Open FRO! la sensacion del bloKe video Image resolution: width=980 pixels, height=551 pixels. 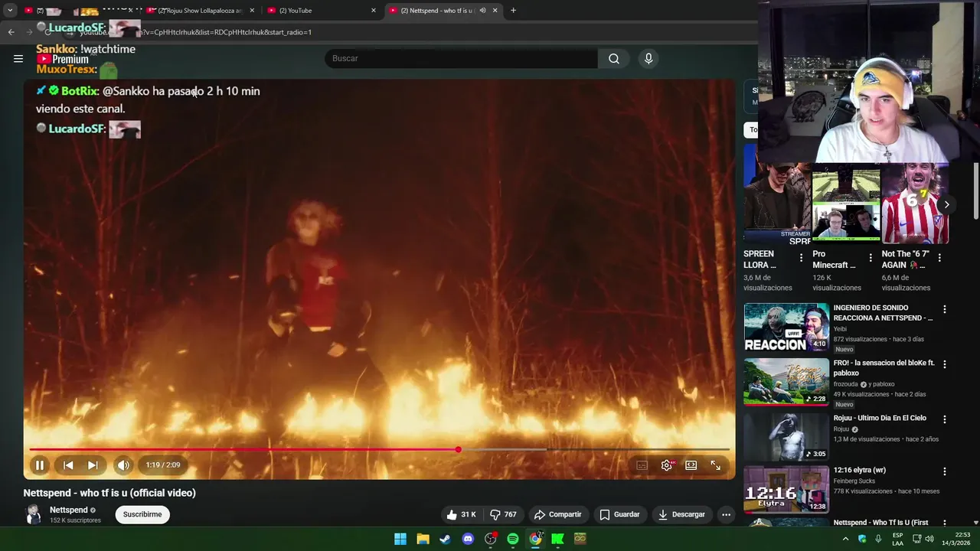(x=786, y=381)
